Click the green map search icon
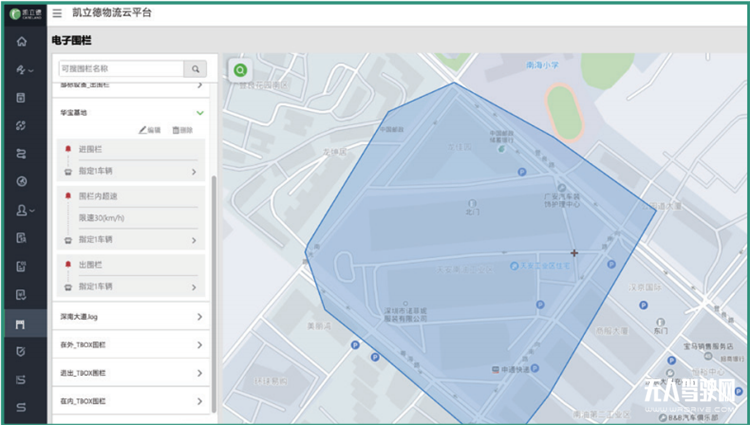The height and width of the screenshot is (425, 750). [240, 71]
